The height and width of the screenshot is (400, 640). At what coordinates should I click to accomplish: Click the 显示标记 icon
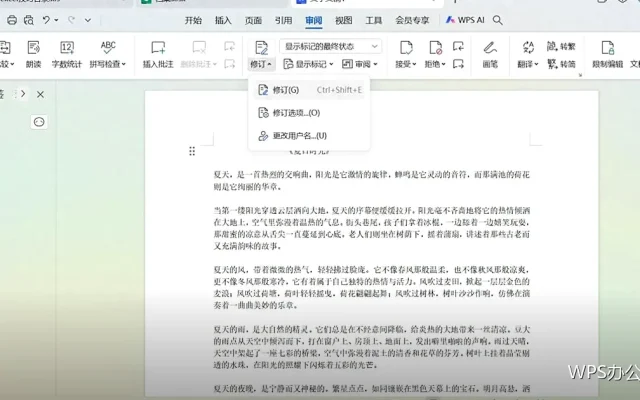(288, 64)
